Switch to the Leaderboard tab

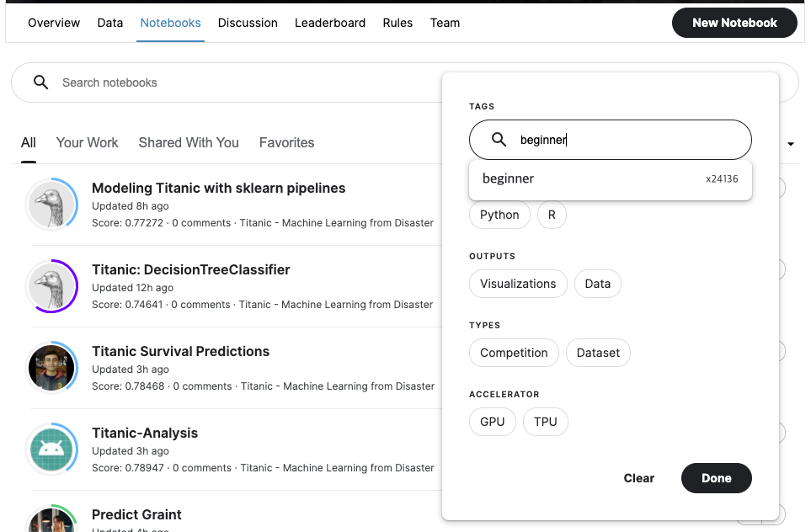click(330, 23)
